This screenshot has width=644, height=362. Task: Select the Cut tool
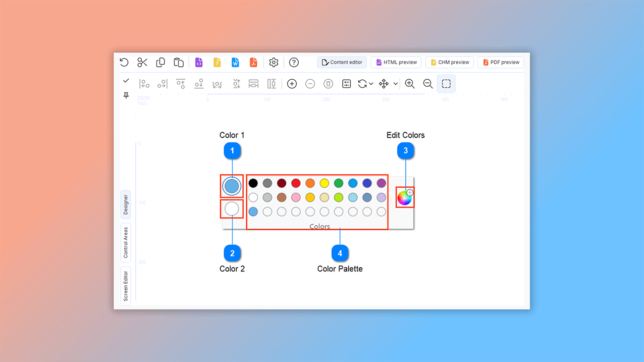point(142,62)
